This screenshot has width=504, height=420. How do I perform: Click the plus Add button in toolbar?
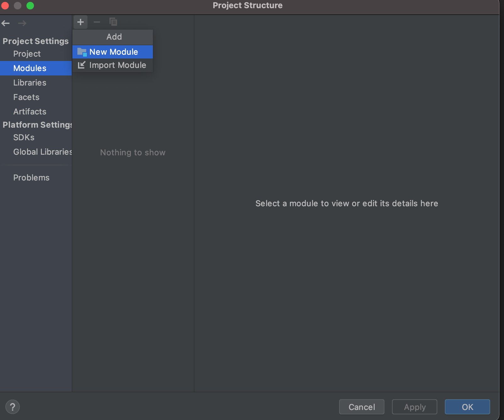[x=81, y=22]
